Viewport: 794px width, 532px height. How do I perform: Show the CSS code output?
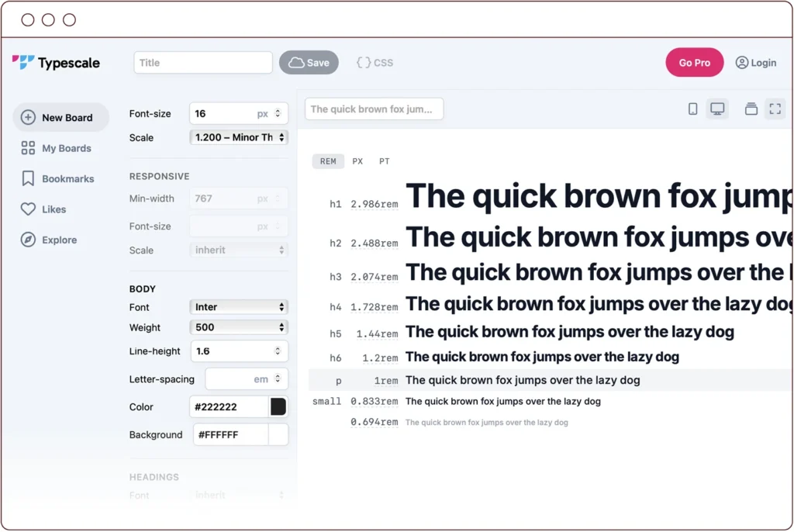tap(375, 62)
